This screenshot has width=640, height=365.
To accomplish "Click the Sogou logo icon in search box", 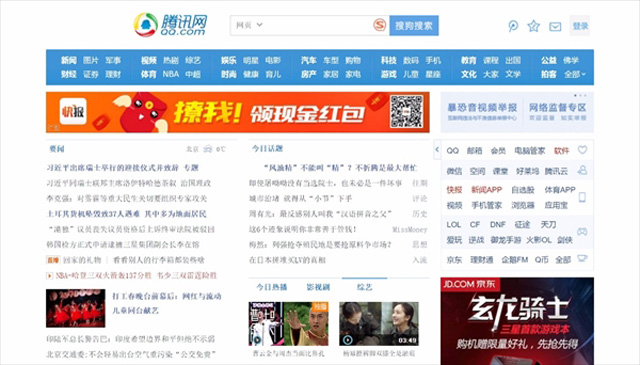I will click(380, 25).
